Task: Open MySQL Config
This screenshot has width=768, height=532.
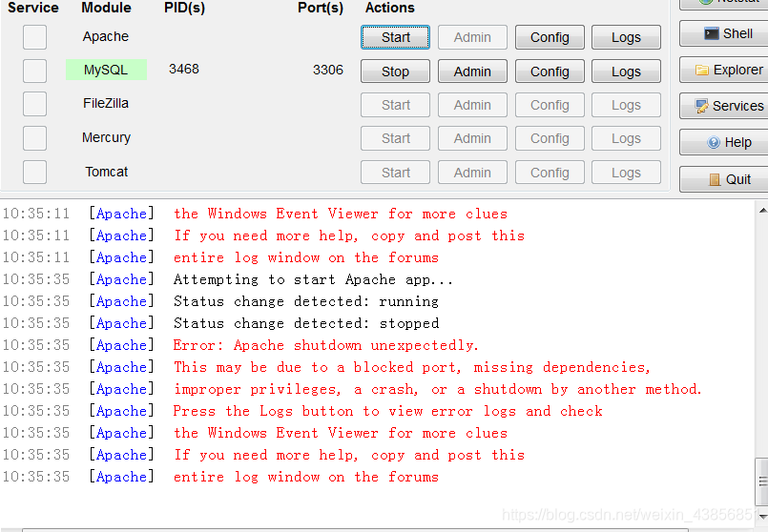Action: click(550, 72)
